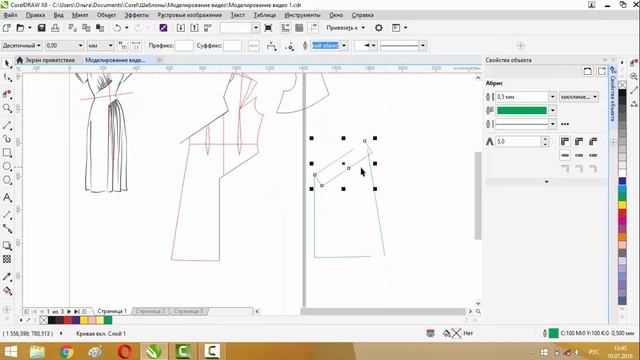Toggle Show leading zero button
Screen dimensions: 640x360
click(136, 46)
